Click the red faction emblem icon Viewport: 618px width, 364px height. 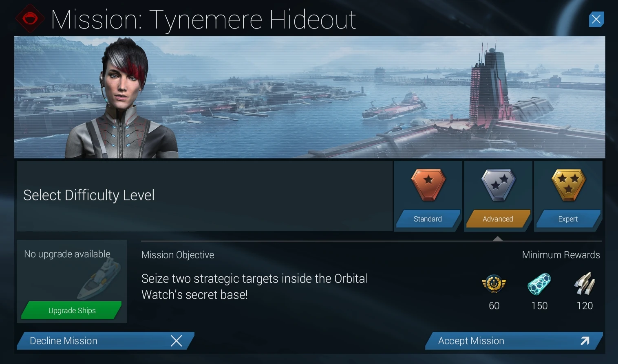point(30,19)
